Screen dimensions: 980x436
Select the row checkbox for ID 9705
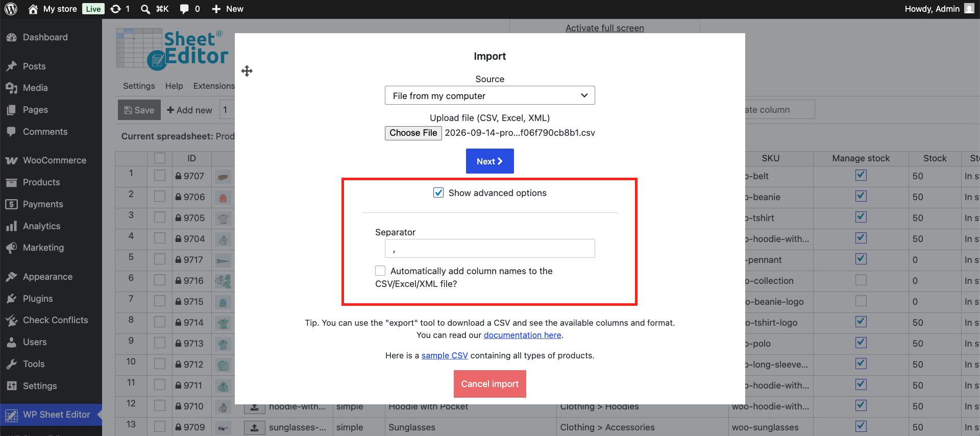click(160, 217)
